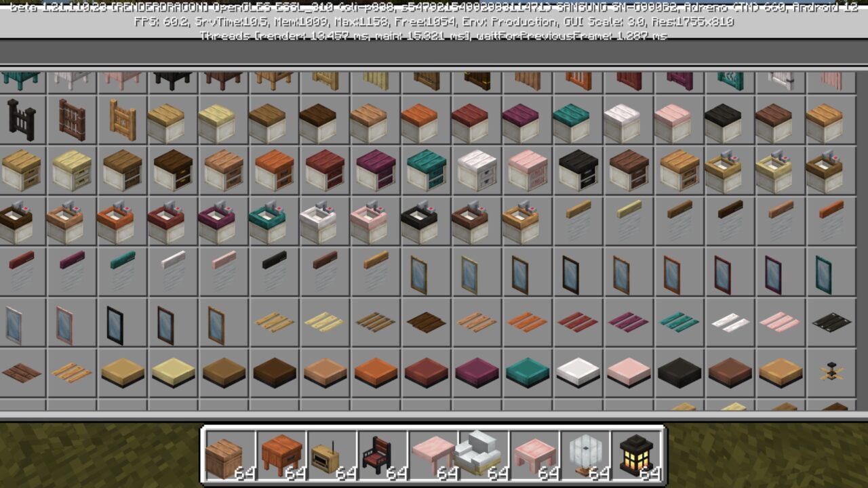This screenshot has width=868, height=488.
Task: Pick the teal kitchen drawer cabinet
Action: pos(426,170)
